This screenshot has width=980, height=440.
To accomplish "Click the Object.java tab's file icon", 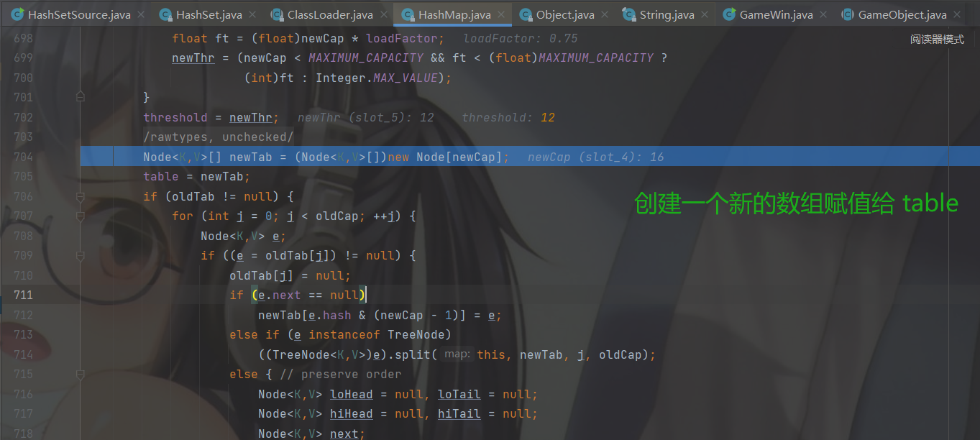I will (526, 14).
